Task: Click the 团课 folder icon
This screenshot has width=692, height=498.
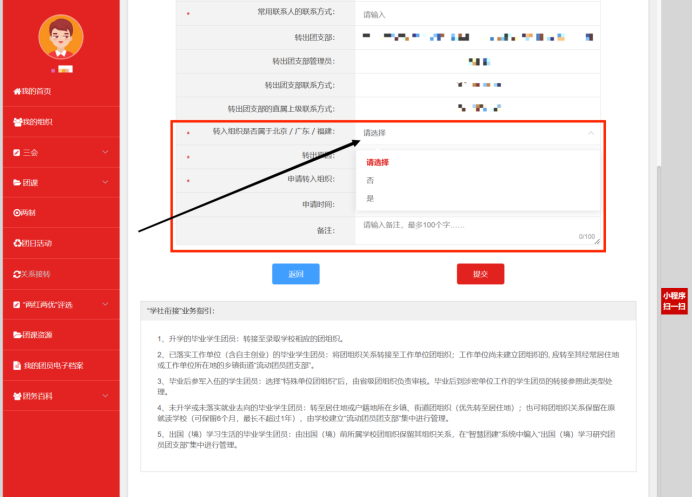Action: pos(16,182)
